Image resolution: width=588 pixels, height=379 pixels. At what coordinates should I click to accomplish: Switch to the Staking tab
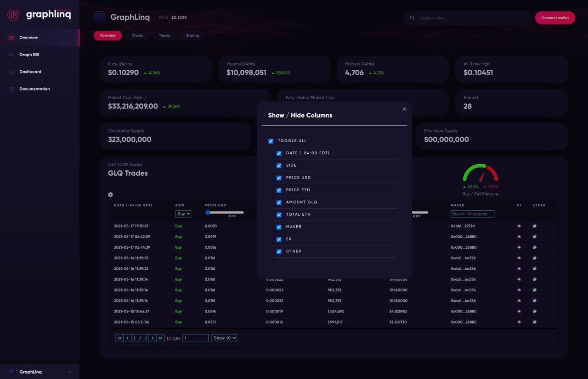pos(192,35)
